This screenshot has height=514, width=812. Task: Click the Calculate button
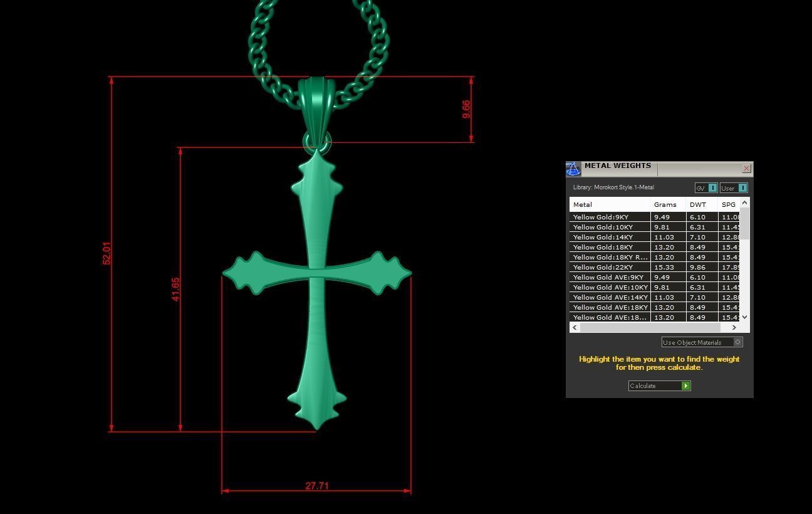tap(659, 385)
